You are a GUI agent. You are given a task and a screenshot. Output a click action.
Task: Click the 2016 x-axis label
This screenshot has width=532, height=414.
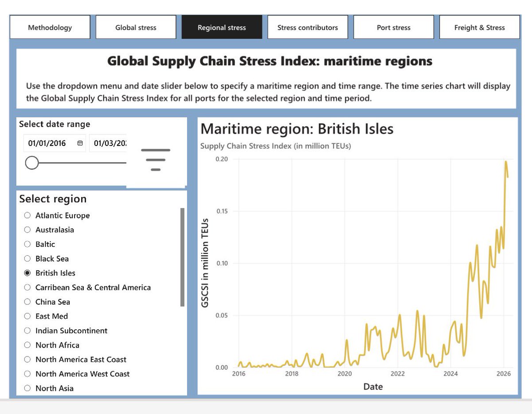coord(239,374)
